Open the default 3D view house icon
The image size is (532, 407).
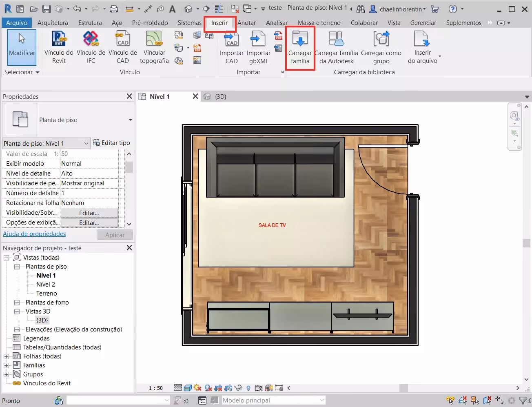[x=188, y=9]
